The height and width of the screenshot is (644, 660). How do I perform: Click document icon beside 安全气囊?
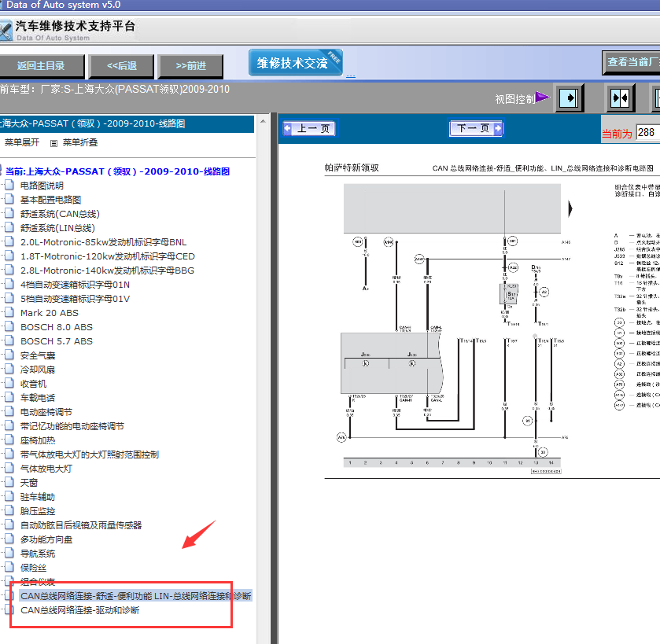9,355
